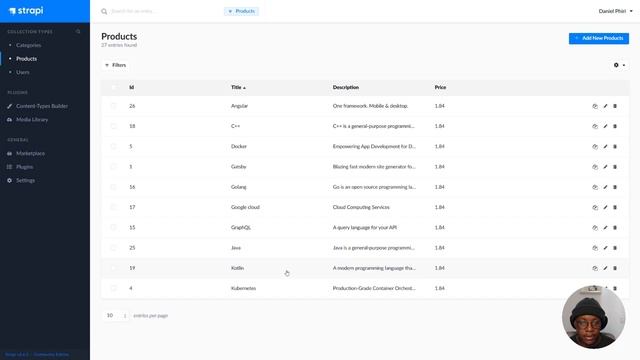This screenshot has height=360, width=640.
Task: Open the collection types search icon in sidebar
Action: click(x=78, y=31)
